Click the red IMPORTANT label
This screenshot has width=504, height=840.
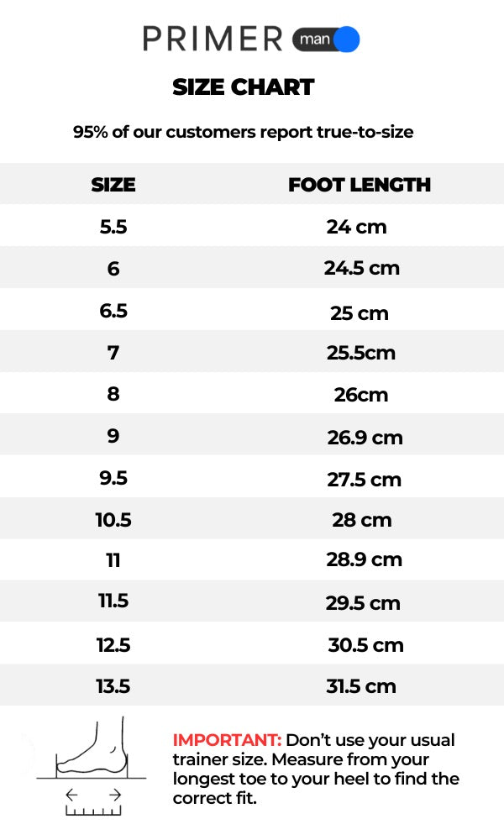pyautogui.click(x=227, y=740)
